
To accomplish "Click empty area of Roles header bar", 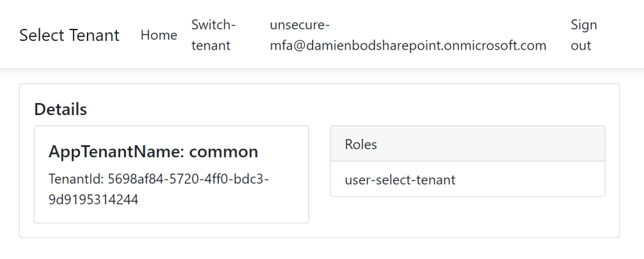I will click(x=503, y=144).
